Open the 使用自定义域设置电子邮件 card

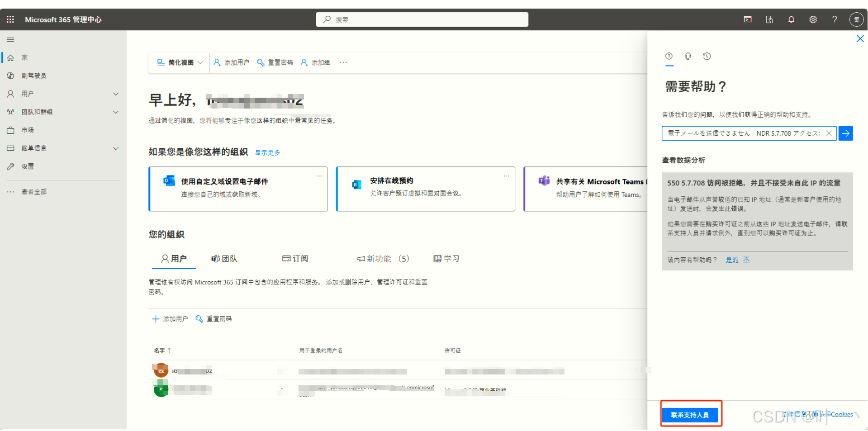pyautogui.click(x=238, y=189)
